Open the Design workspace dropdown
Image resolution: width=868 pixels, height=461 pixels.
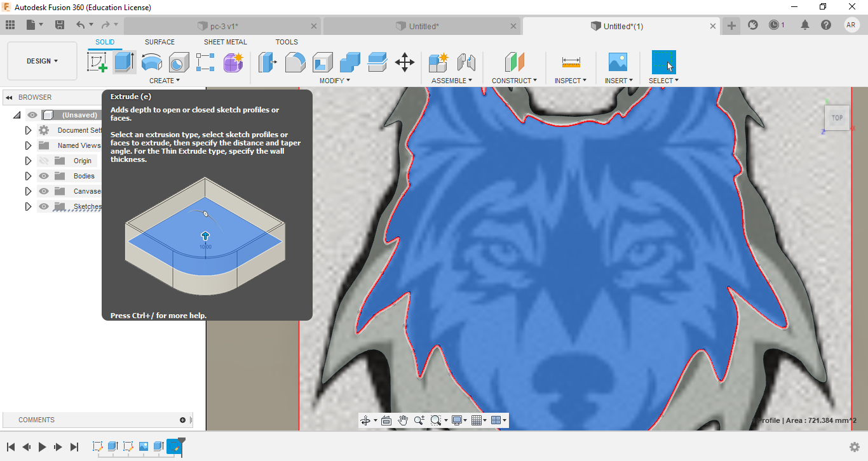point(42,61)
